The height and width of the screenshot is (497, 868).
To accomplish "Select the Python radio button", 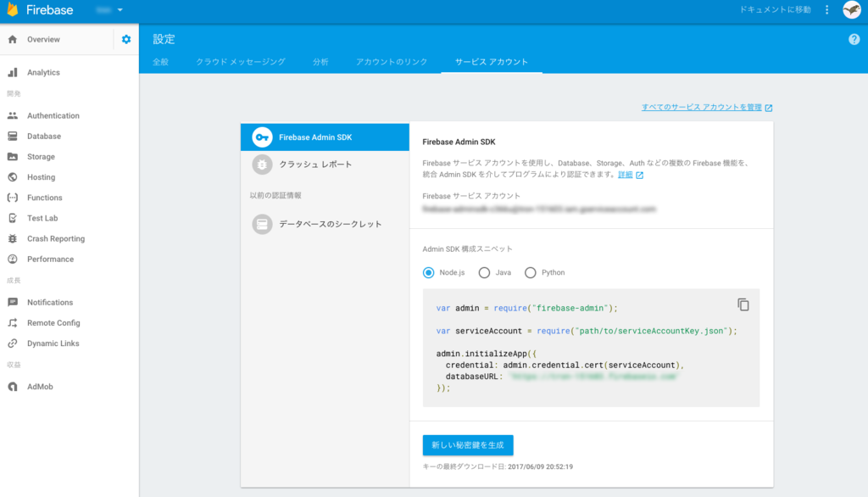I will coord(531,272).
